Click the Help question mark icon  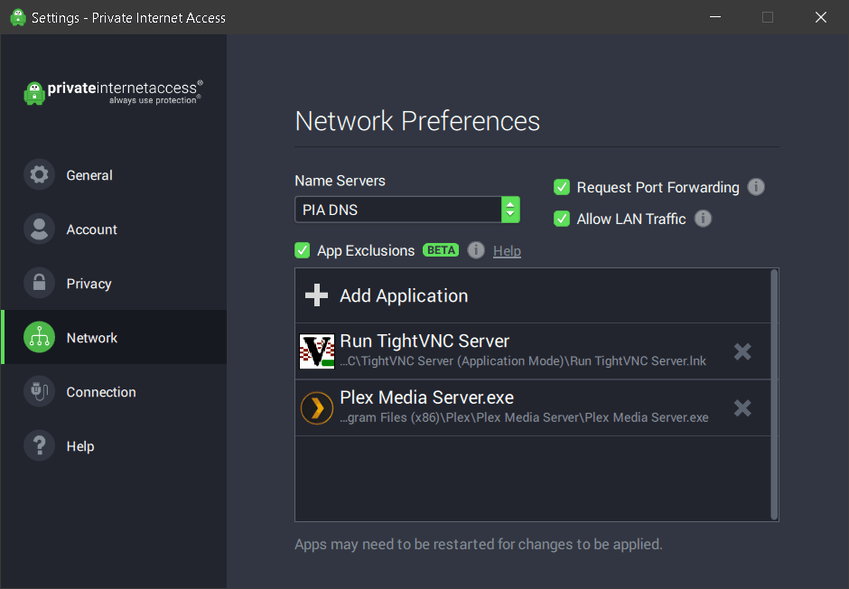click(x=39, y=446)
